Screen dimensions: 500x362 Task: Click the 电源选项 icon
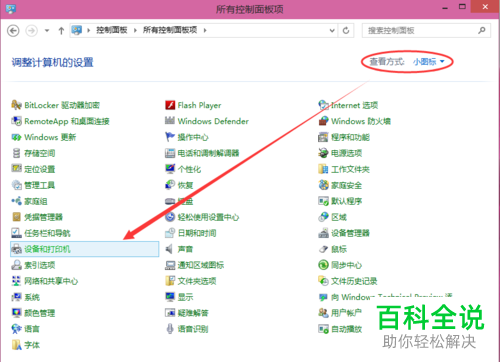(323, 153)
